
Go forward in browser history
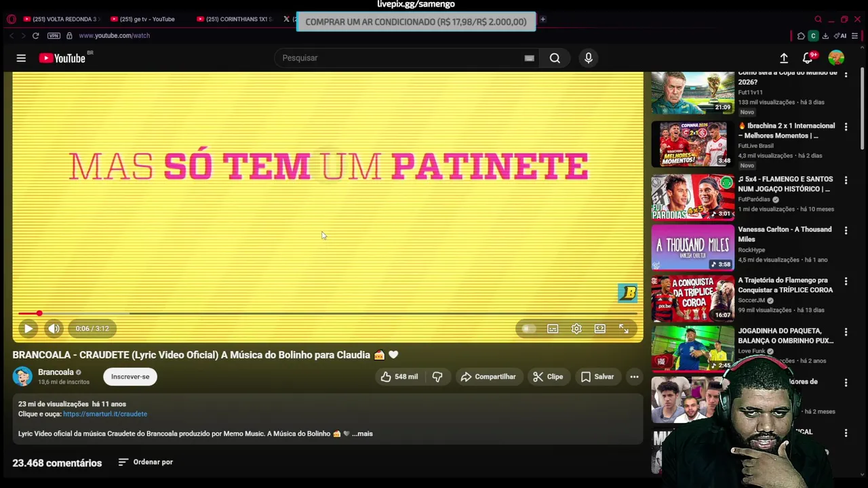[x=22, y=36]
